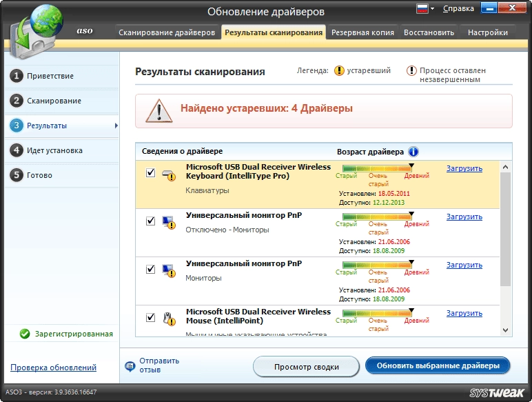
Task: Open the Настройки tab
Action: point(488,32)
